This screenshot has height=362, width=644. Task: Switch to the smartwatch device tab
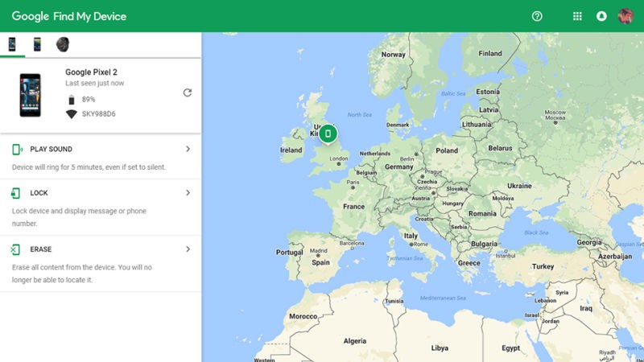62,44
